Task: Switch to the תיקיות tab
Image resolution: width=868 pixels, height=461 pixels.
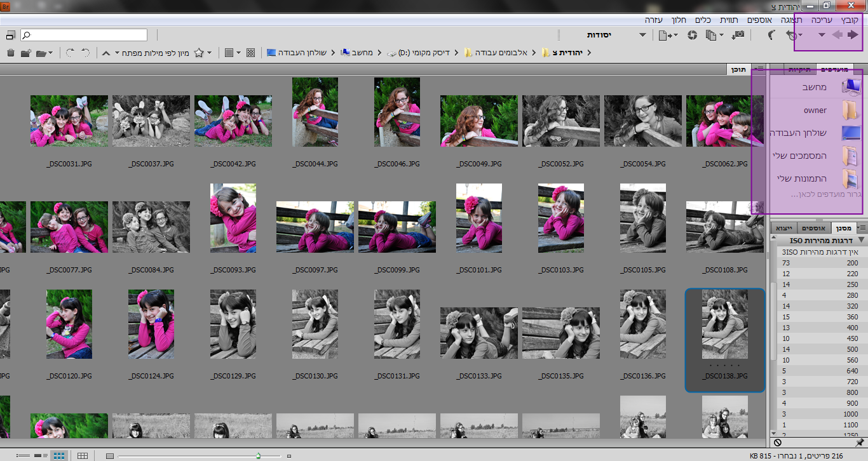Action: pos(799,69)
